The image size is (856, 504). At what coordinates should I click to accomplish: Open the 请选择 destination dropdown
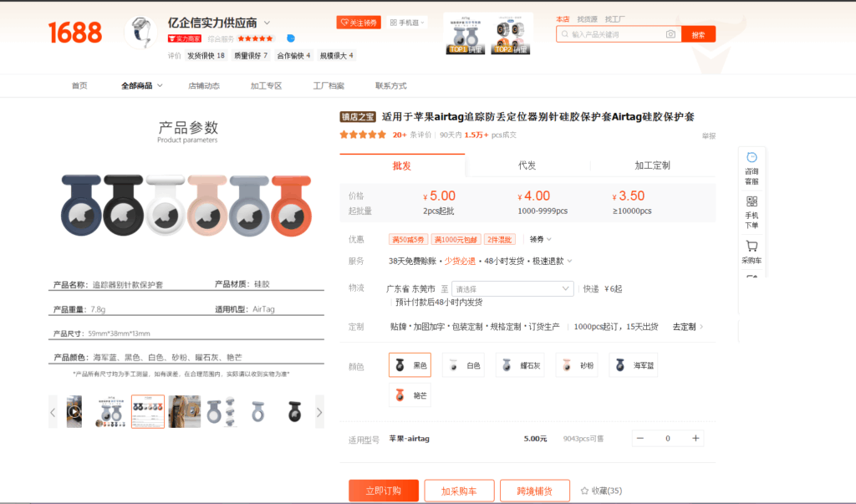click(512, 289)
